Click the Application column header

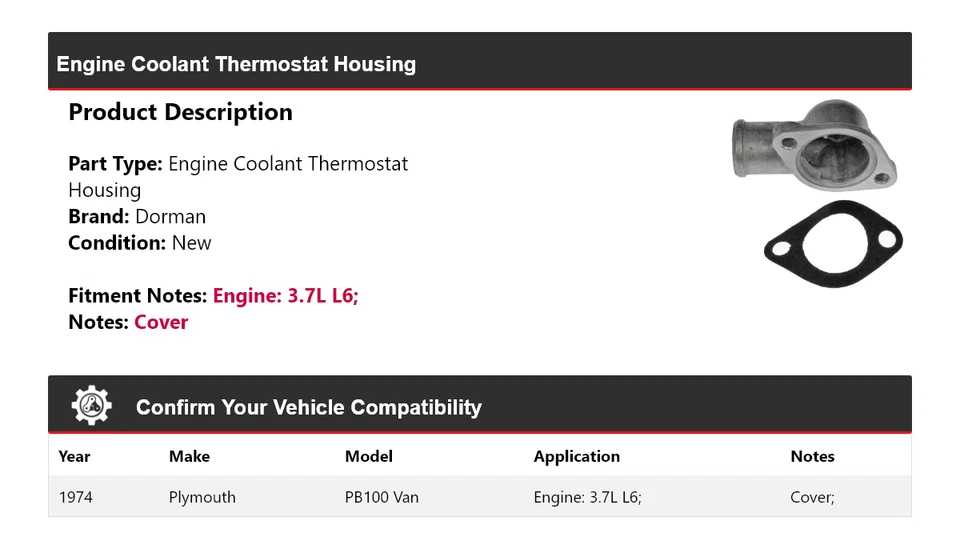point(576,456)
